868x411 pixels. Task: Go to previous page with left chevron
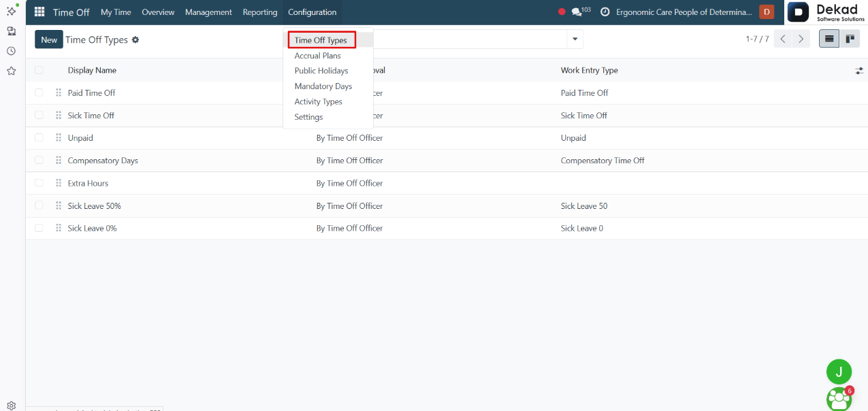[x=783, y=39]
